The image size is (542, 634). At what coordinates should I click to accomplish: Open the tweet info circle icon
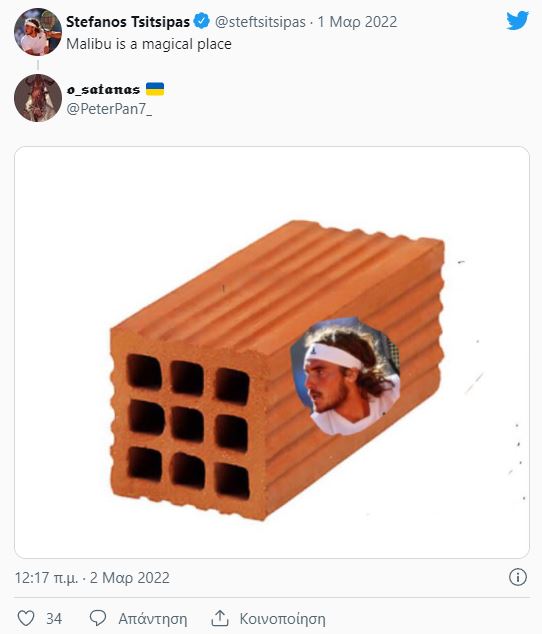coord(518,577)
